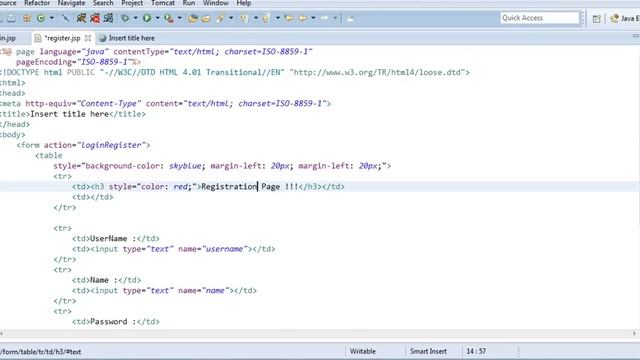Open the Run menu

(x=189, y=3)
